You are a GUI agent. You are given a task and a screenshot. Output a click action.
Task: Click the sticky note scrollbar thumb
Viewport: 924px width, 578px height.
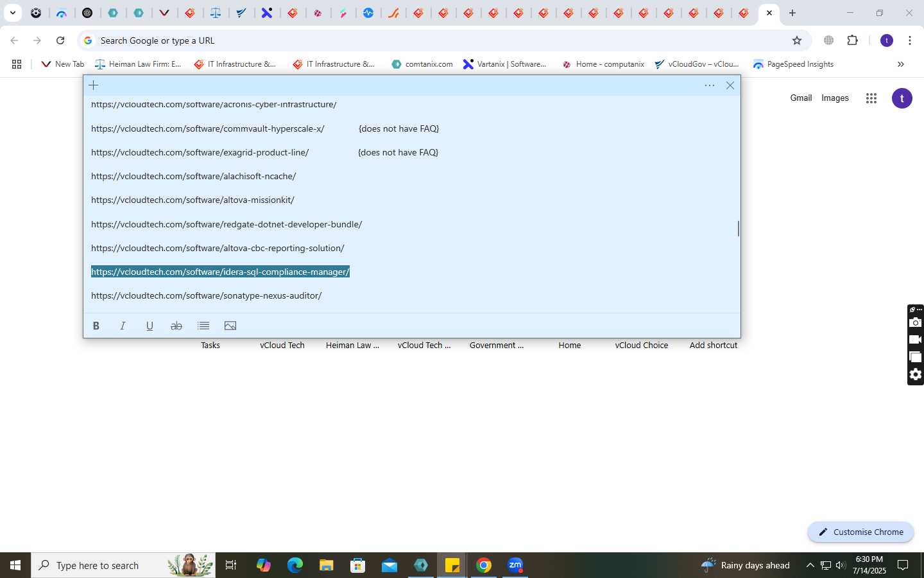click(x=738, y=229)
